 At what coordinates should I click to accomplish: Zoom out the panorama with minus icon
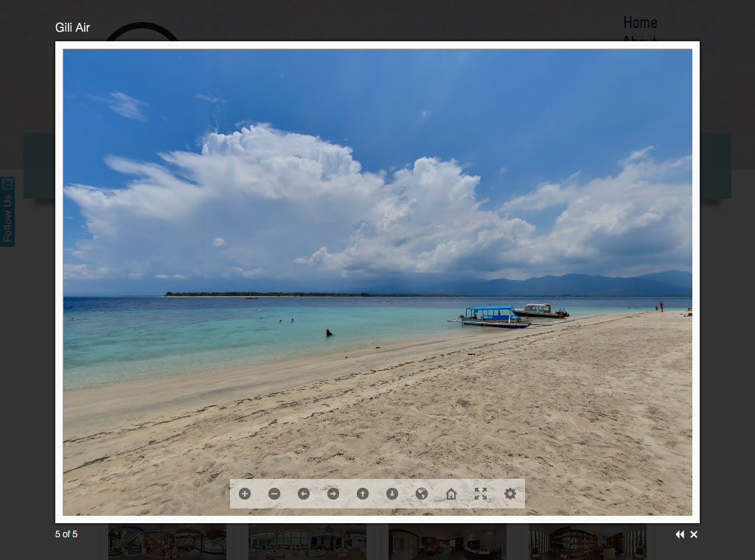(274, 494)
